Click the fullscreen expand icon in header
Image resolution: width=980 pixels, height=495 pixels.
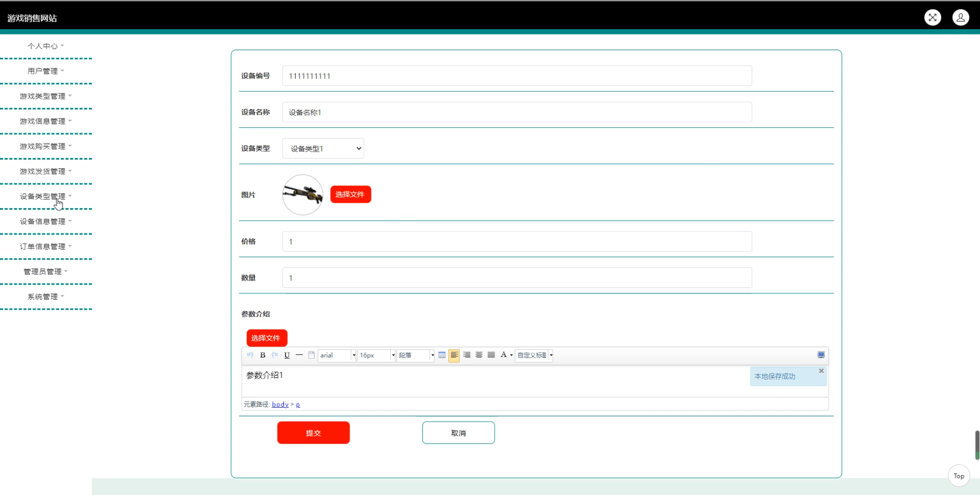tap(933, 17)
